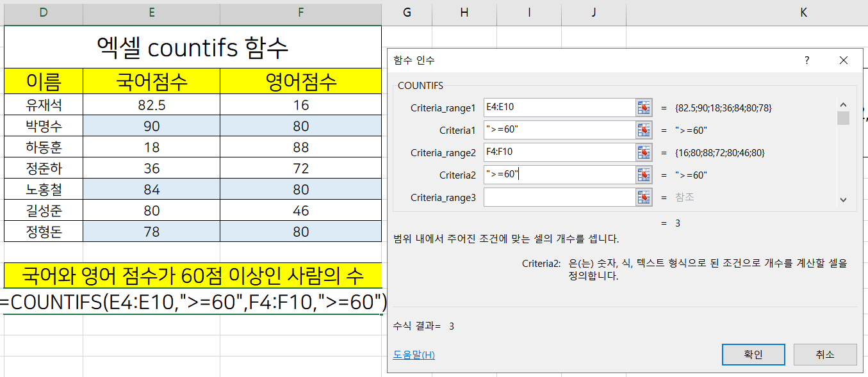868x377 pixels.
Task: Click inside the Criteria1 field
Action: click(x=559, y=130)
